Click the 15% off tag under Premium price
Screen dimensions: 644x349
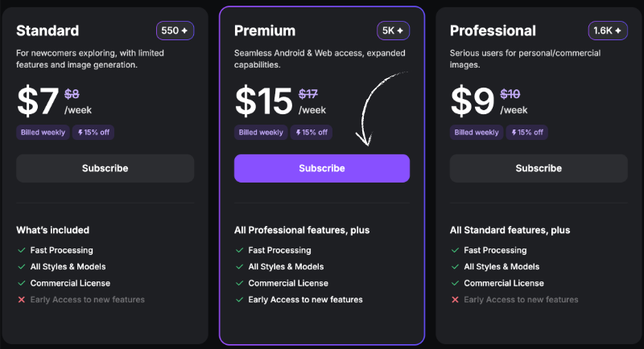click(x=312, y=133)
